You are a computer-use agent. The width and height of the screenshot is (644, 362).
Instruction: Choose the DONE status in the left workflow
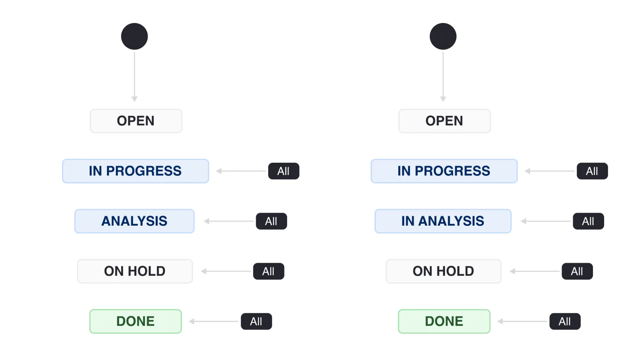(x=136, y=321)
